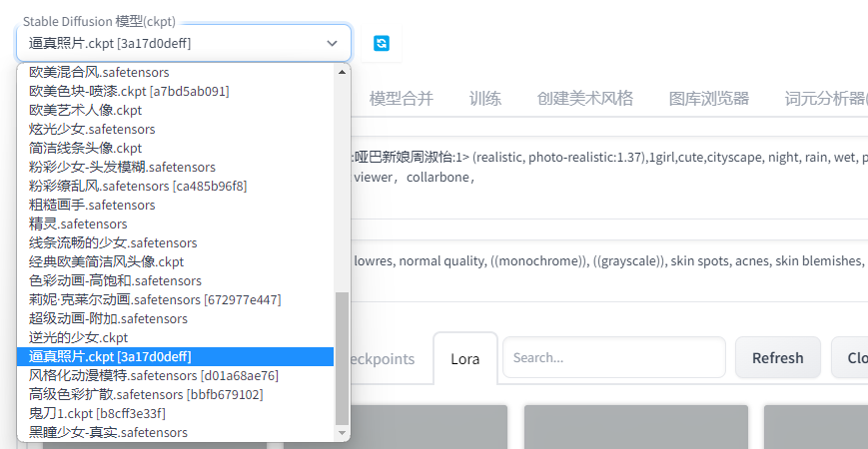Click into the negative prompt text area
The width and height of the screenshot is (868, 449).
click(609, 271)
